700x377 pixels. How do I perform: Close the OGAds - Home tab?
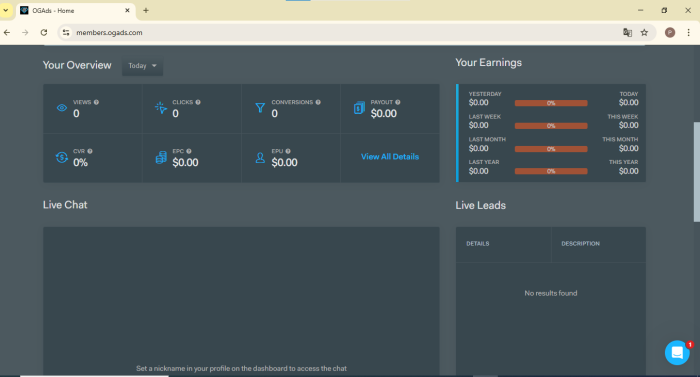coord(127,10)
